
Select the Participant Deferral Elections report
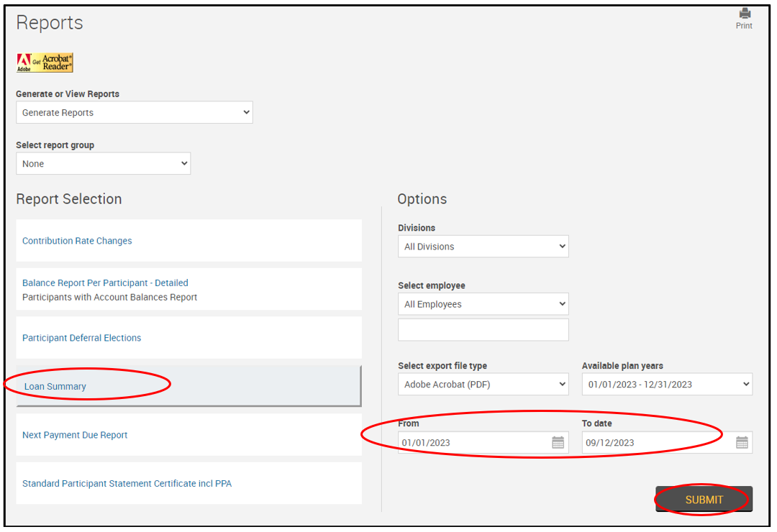(81, 338)
